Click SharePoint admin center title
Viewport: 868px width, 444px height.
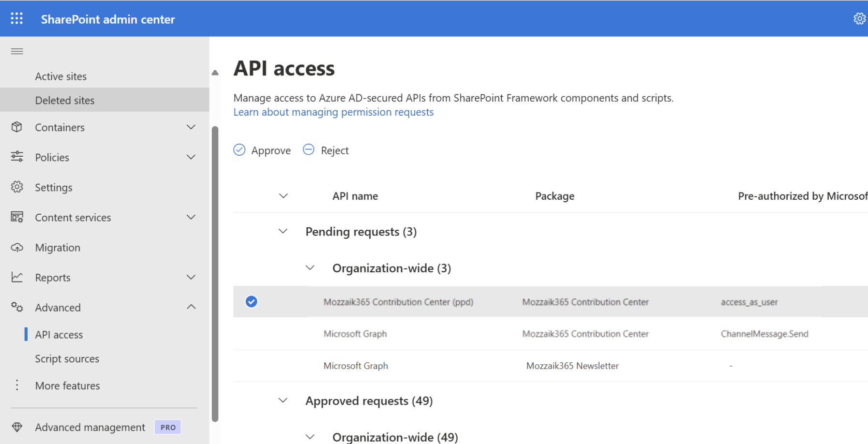tap(108, 19)
